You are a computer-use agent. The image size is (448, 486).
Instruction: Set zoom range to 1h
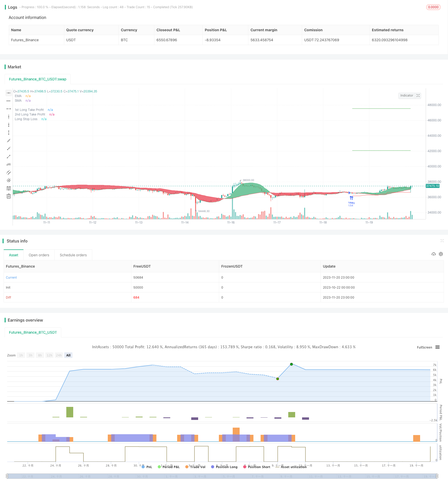(21, 355)
